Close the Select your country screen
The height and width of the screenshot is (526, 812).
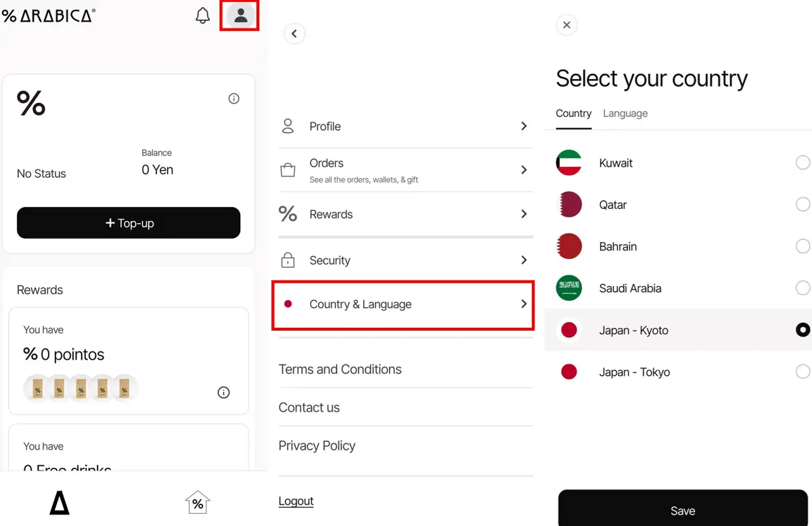pos(566,25)
